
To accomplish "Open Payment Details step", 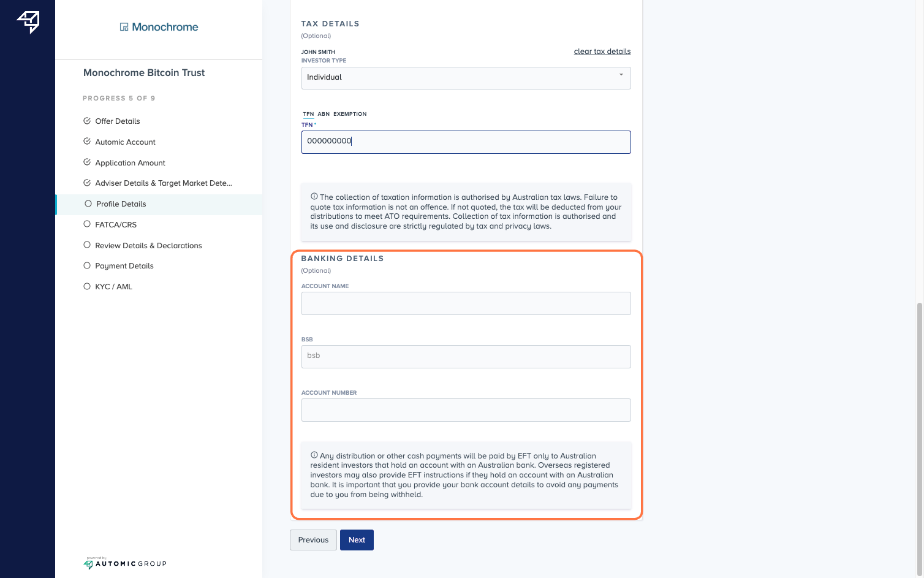I will 124,266.
